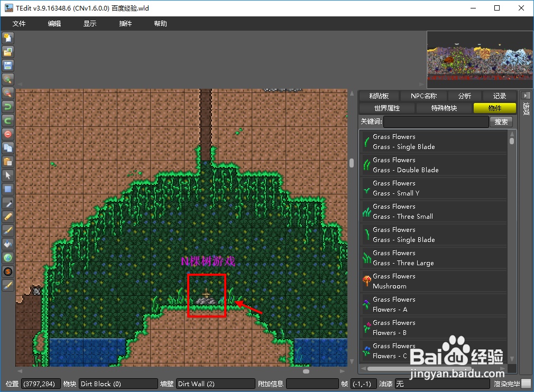534x392 pixels.
Task: Click the red delete circle icon
Action: [8, 134]
